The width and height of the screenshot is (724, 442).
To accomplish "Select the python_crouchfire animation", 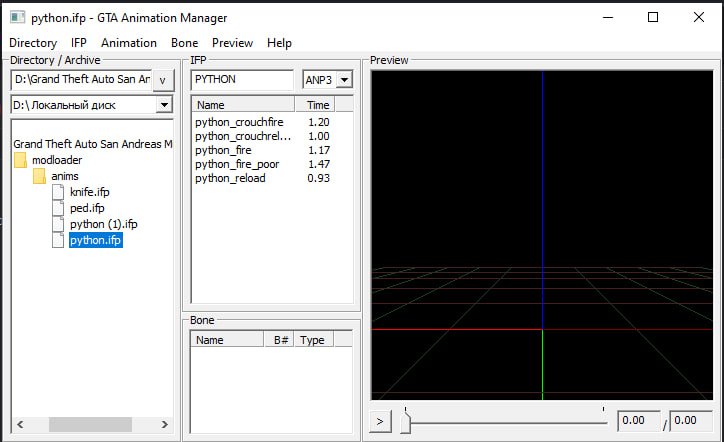I will [x=239, y=122].
